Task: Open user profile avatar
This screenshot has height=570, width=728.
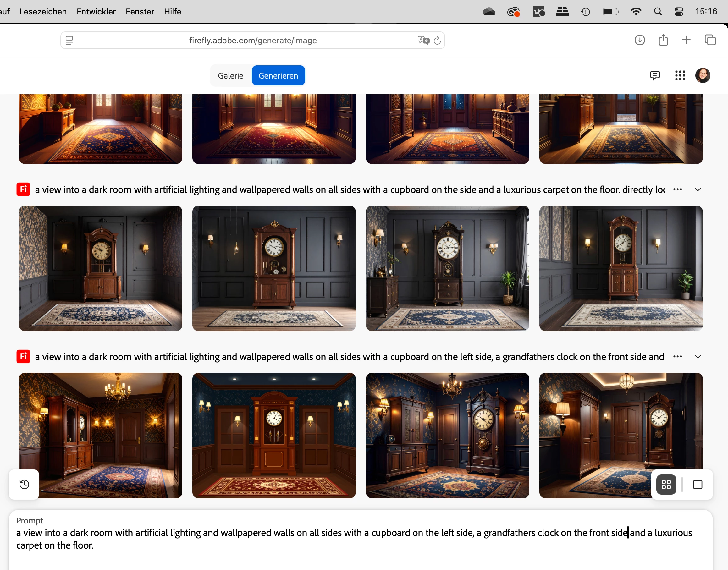Action: click(x=702, y=75)
